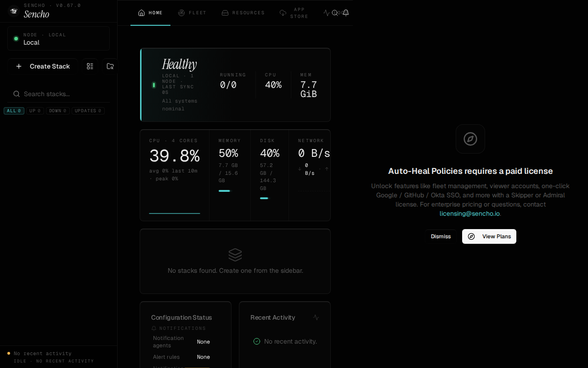Open the App Store tab
Image resolution: width=588 pixels, height=368 pixels.
pyautogui.click(x=294, y=13)
